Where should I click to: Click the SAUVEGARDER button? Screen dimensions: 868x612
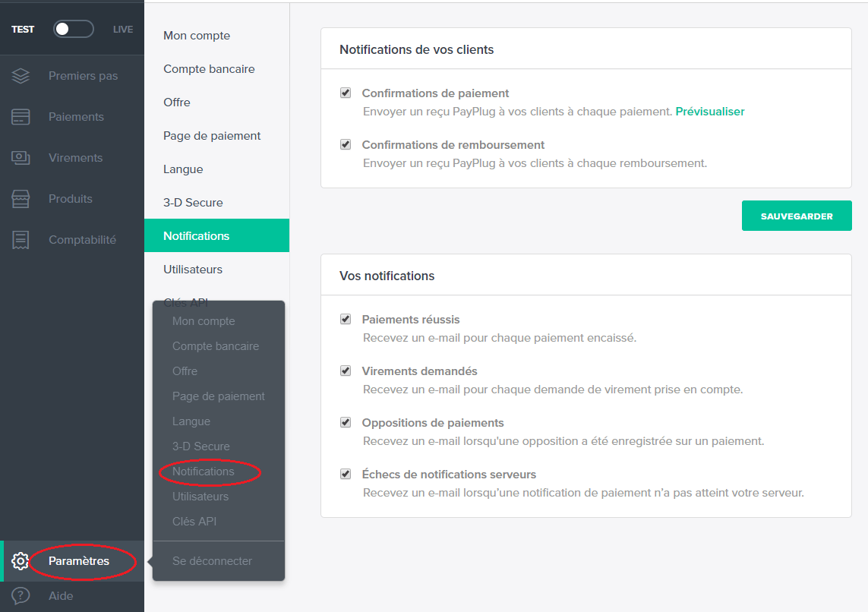(x=797, y=216)
